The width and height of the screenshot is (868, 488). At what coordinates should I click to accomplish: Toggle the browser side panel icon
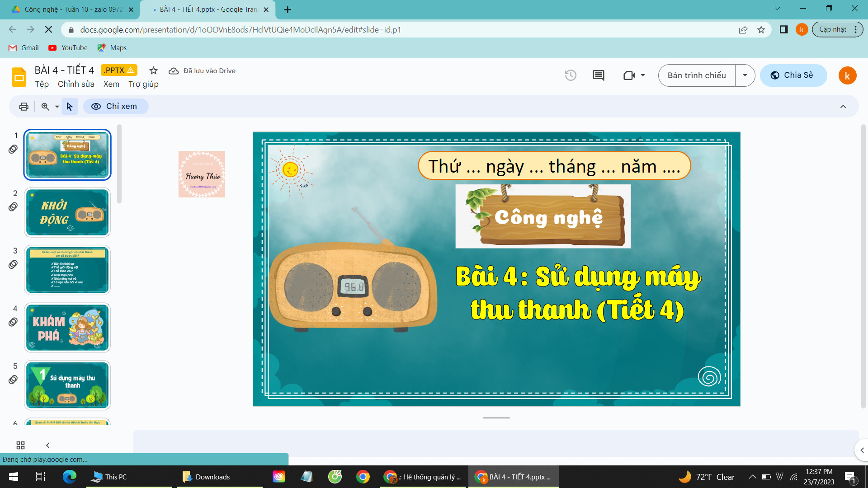(783, 30)
